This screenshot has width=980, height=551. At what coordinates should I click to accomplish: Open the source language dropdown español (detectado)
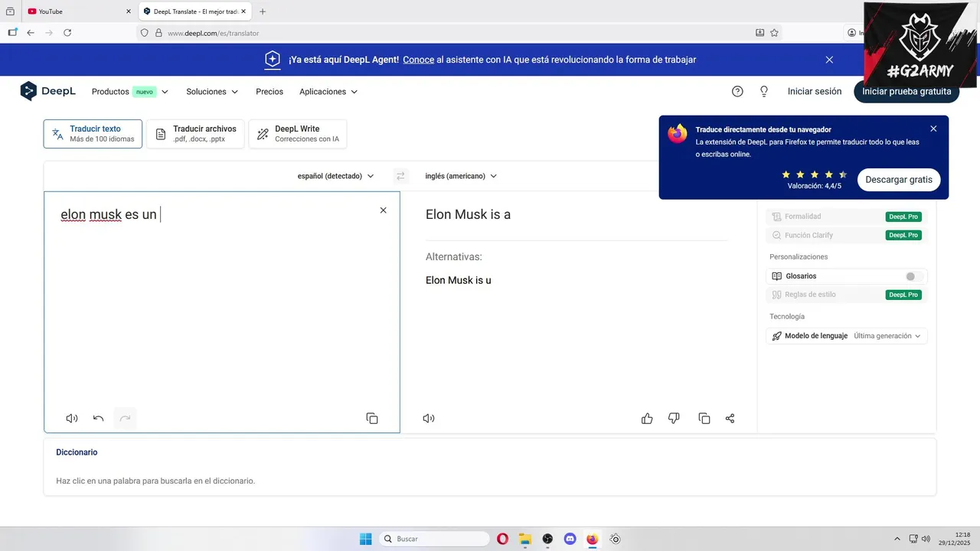pyautogui.click(x=335, y=176)
